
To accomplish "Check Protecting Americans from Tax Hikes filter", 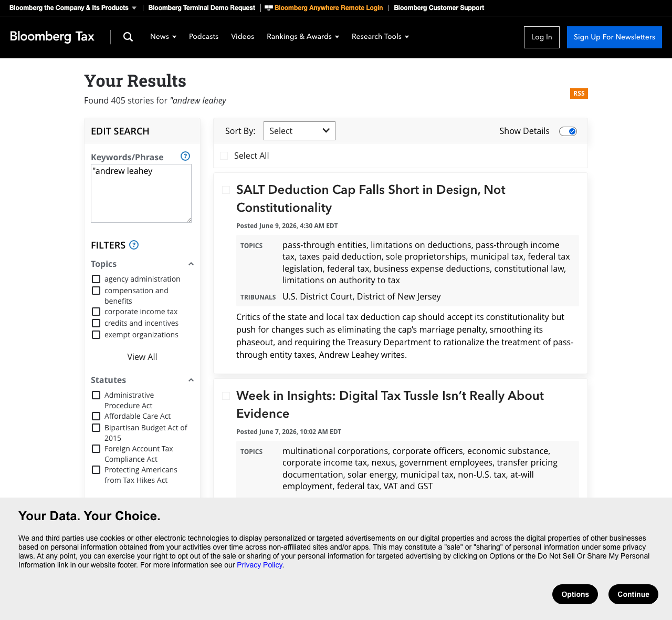I will (x=96, y=470).
